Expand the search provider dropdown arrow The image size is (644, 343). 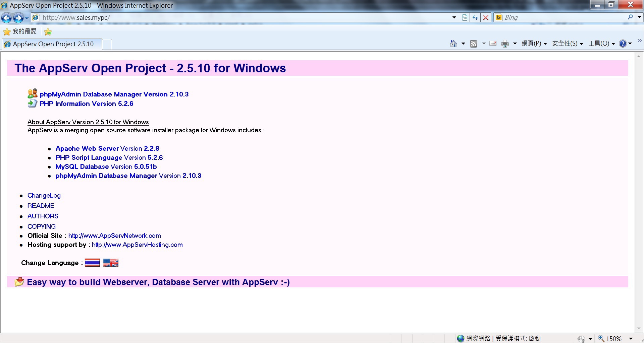[x=639, y=17]
